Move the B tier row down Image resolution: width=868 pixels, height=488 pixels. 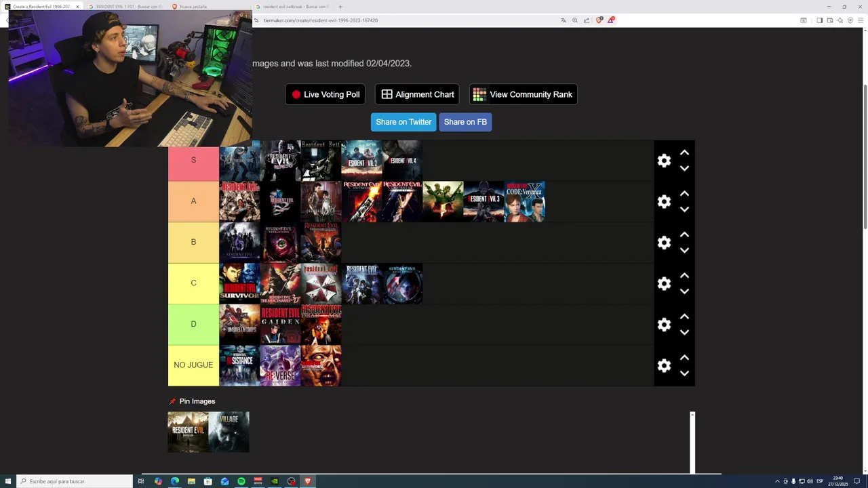[684, 250]
